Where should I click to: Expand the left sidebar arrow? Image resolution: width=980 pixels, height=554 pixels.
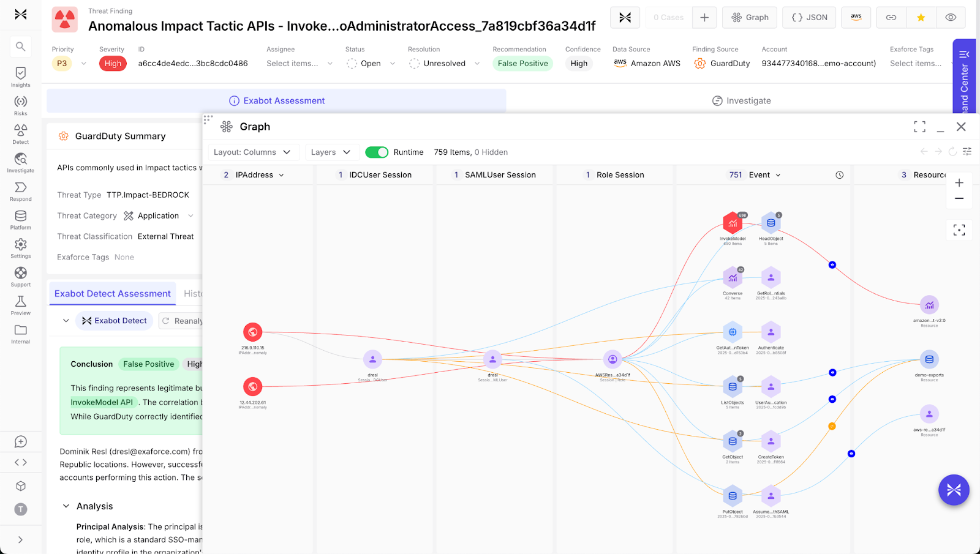click(20, 539)
